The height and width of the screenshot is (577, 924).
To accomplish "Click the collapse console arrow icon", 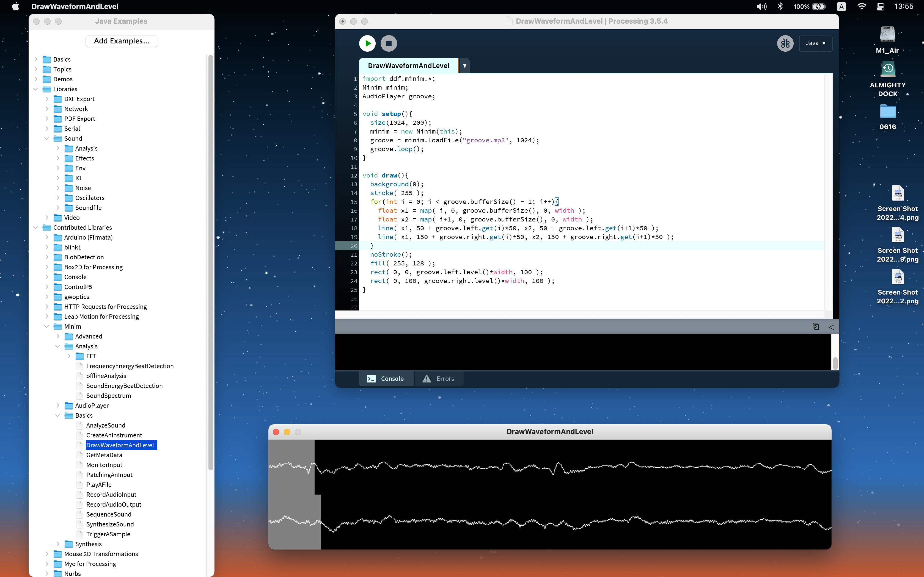I will [x=831, y=327].
